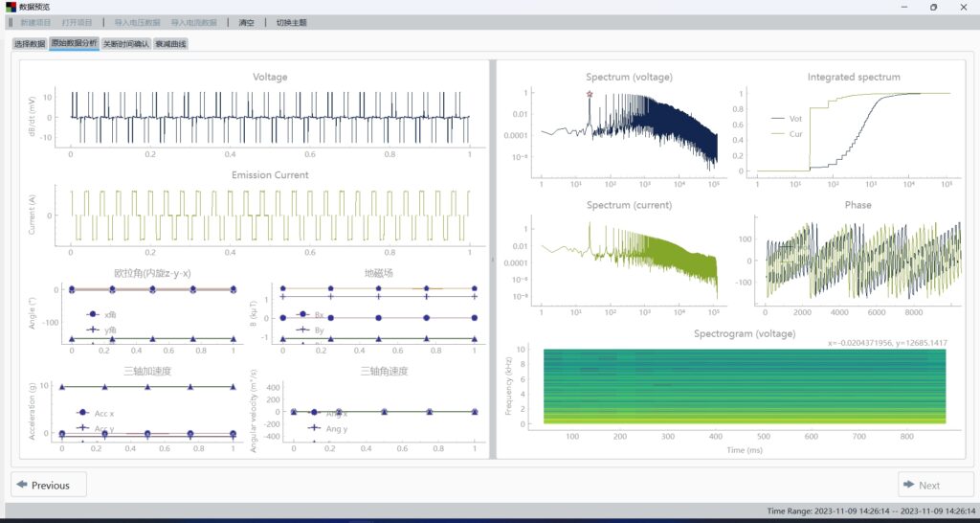Screen dimensions: 980x523
Task: Toggle the Cur legend entry in Integrated spectrum
Action: (788, 134)
